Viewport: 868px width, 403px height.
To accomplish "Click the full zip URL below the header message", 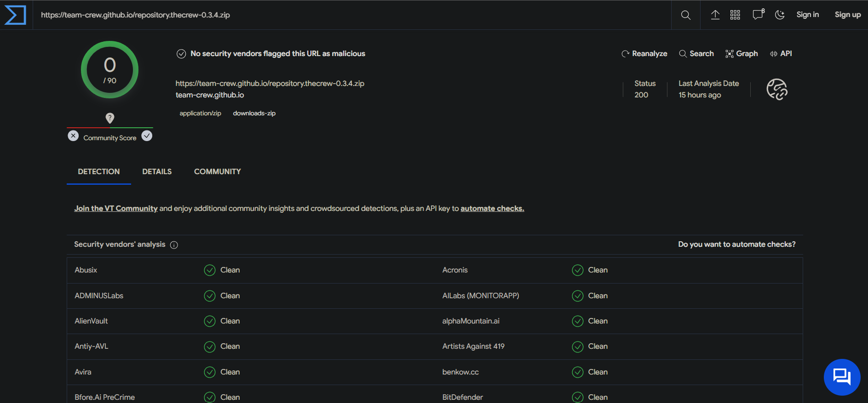I will pos(270,84).
